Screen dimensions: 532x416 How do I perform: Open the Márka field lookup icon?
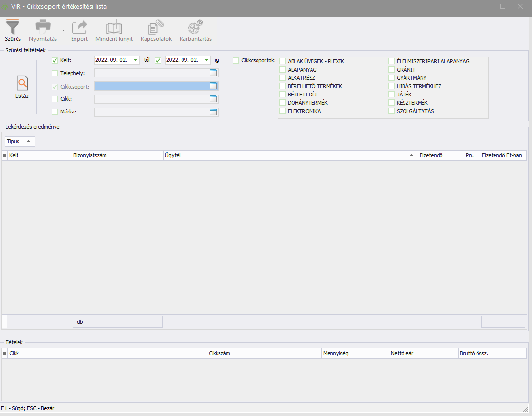point(213,112)
